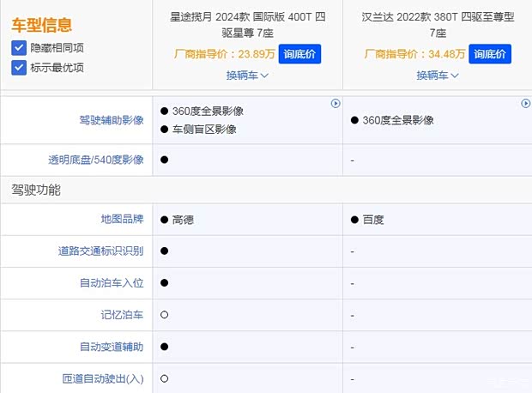This screenshot has width=532, height=393.
Task: Click 360度全景影像 in 星途揽月 column
Action: coord(208,111)
